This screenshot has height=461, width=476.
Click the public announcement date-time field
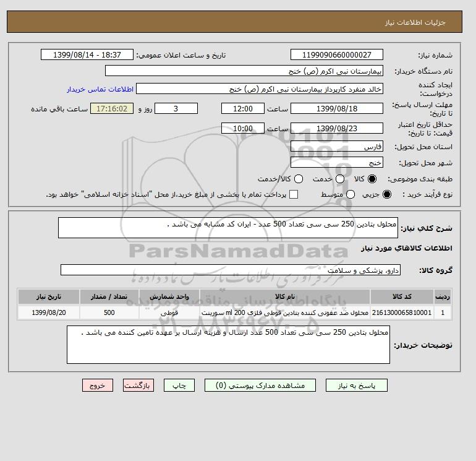pyautogui.click(x=87, y=54)
